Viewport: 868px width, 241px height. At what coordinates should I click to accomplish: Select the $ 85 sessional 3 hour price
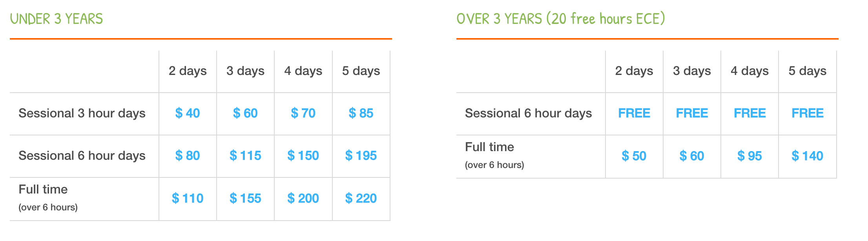(361, 113)
